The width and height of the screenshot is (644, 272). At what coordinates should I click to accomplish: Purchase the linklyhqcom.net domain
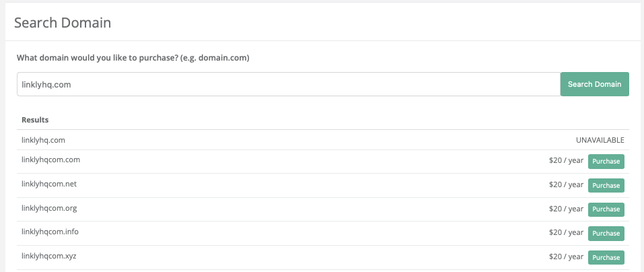(x=606, y=185)
